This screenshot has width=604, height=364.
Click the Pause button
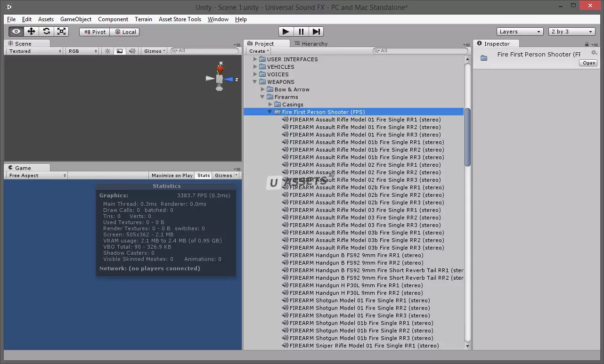coord(301,32)
